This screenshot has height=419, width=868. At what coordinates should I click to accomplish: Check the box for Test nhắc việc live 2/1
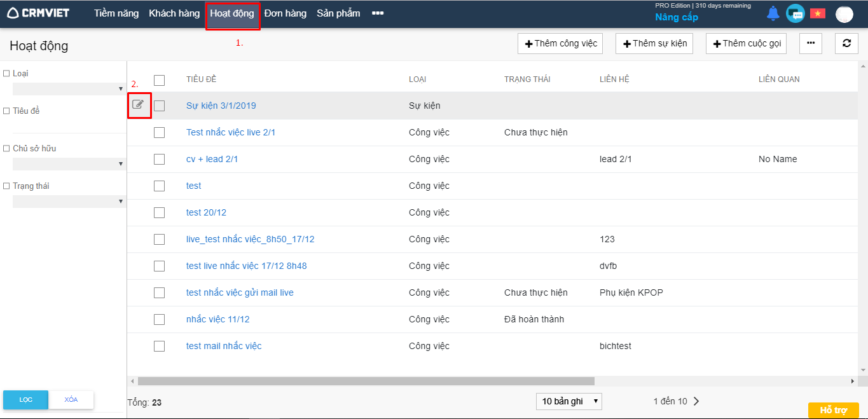click(x=159, y=132)
